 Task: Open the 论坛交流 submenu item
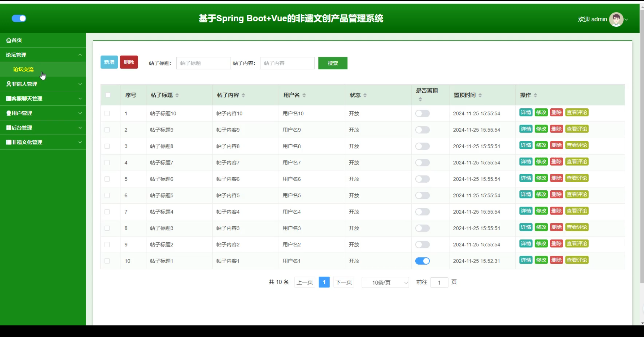coord(23,69)
